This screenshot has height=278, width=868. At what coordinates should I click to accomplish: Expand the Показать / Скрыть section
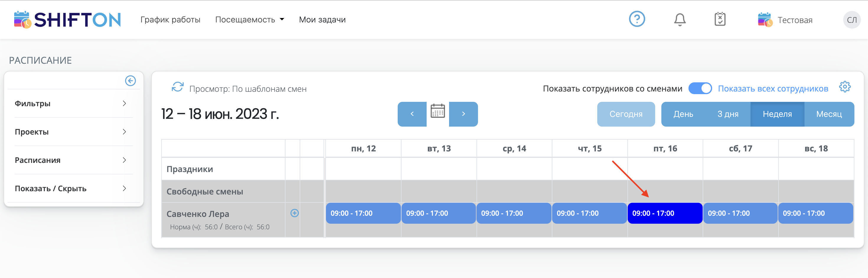point(71,188)
